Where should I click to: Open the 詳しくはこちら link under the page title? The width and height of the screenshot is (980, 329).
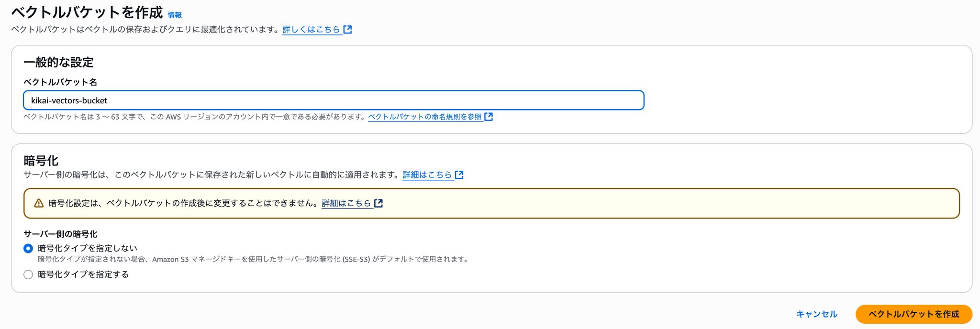click(312, 30)
